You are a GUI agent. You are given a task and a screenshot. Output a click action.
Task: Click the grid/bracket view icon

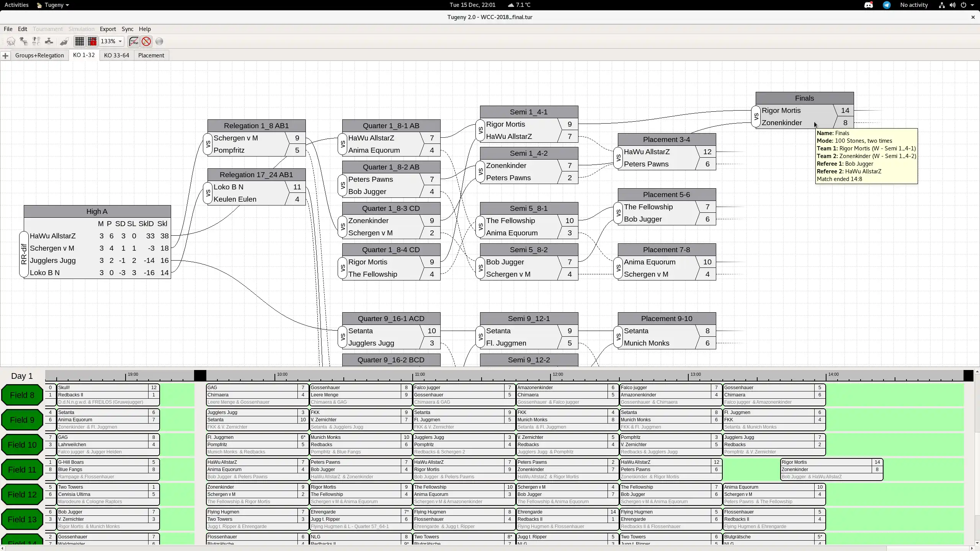coord(79,41)
